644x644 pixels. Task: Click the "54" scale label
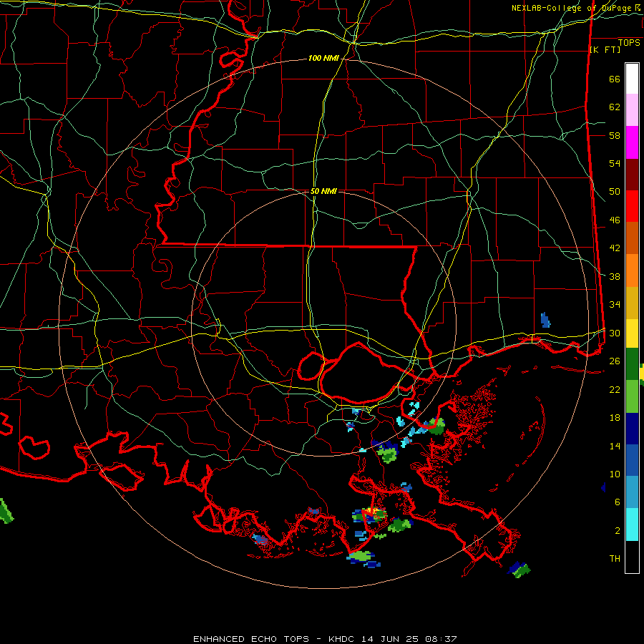[615, 163]
